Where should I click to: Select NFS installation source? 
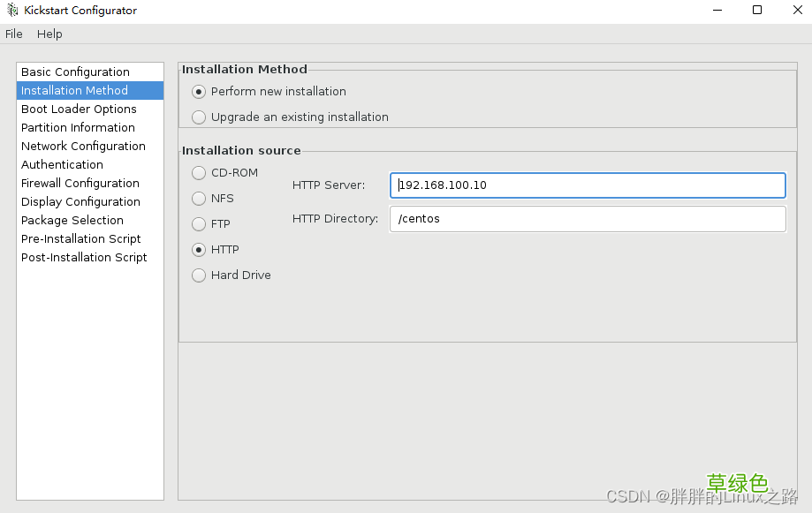pos(199,198)
